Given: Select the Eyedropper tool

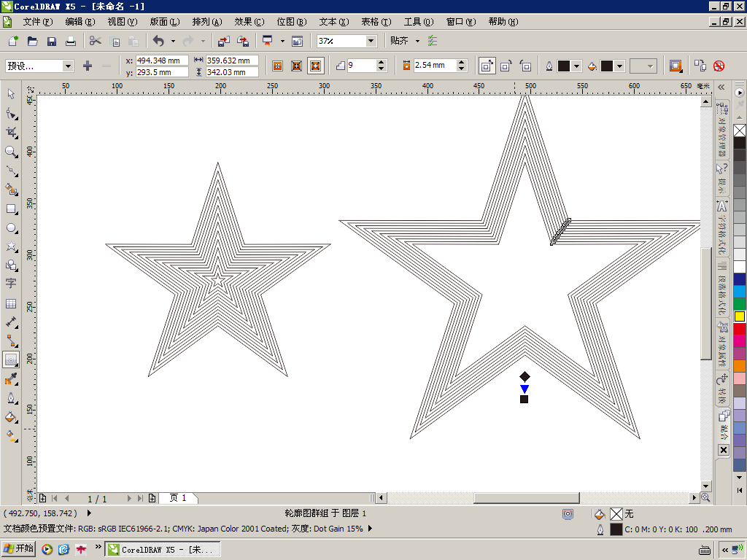Looking at the screenshot, I should click(11, 379).
